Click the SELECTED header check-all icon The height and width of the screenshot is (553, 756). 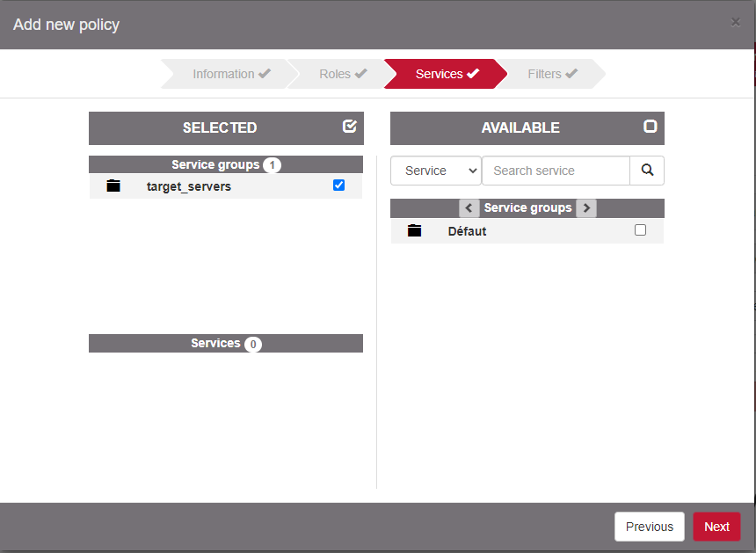click(x=350, y=127)
